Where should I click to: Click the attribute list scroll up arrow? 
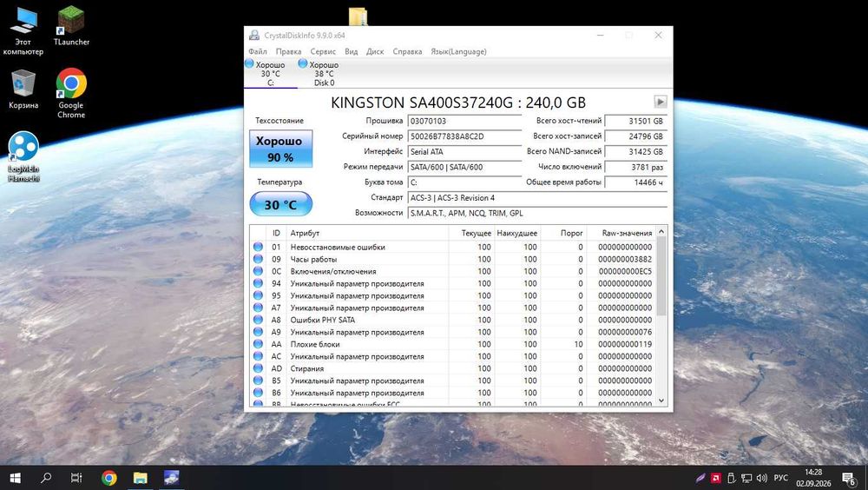661,231
